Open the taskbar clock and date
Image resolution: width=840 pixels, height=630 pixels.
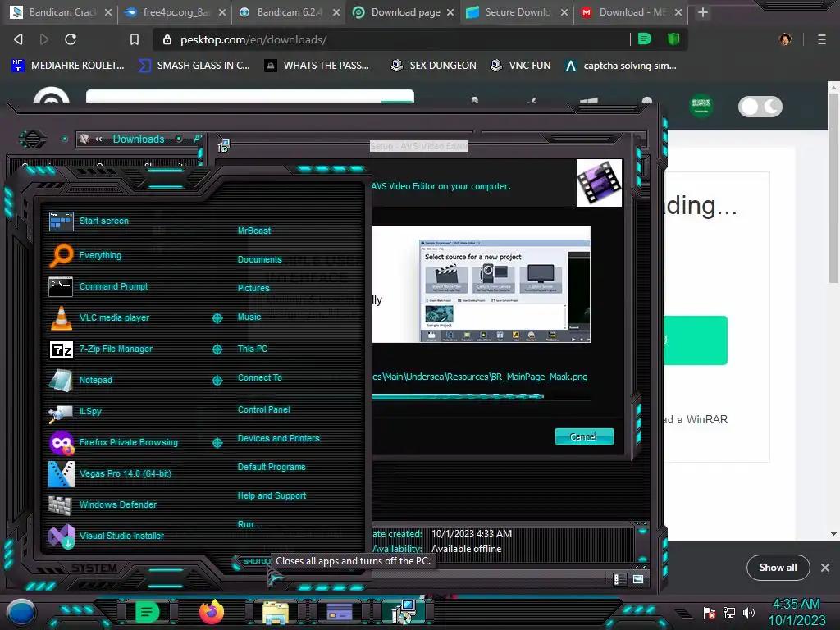797,612
